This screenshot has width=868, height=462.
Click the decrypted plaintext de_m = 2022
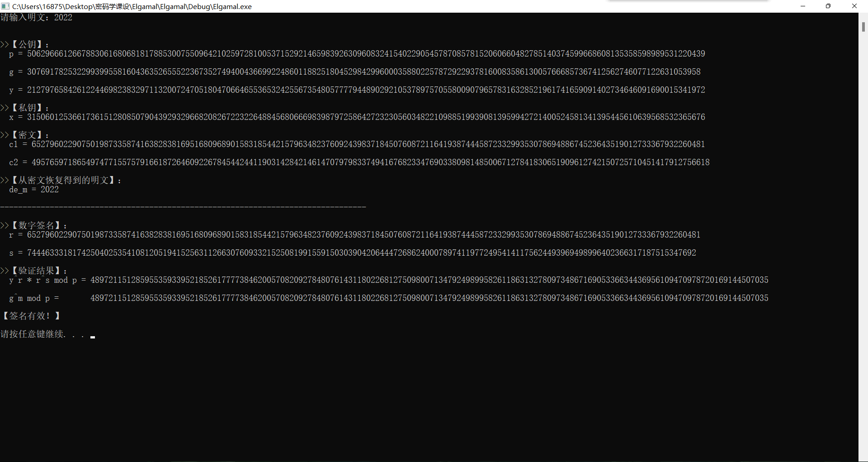(34, 190)
